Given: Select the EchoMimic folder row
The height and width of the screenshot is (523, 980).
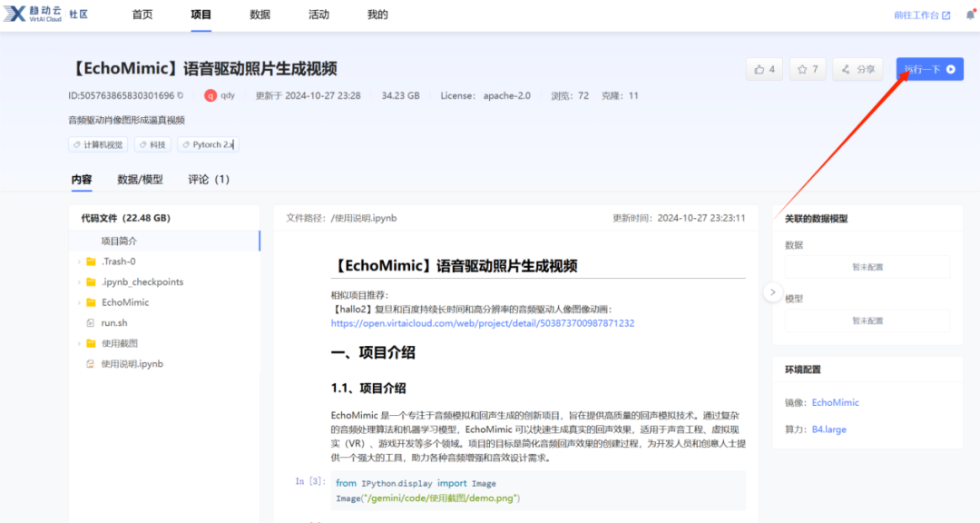Looking at the screenshot, I should click(x=164, y=302).
